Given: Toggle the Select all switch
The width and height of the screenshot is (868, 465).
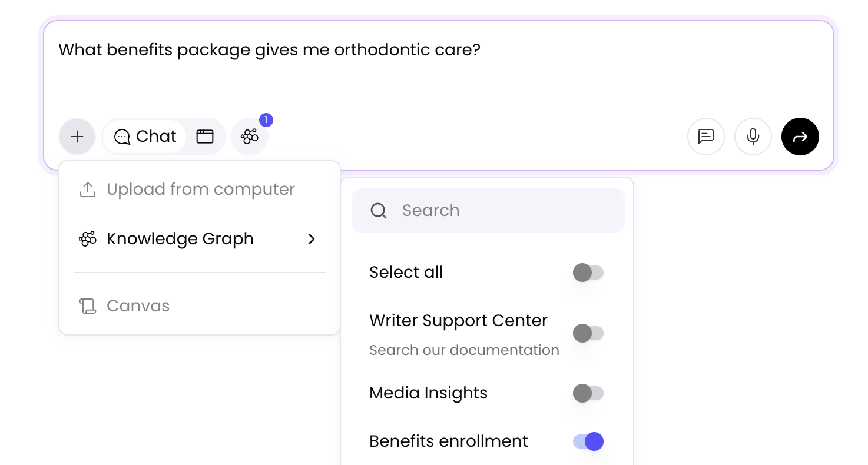Looking at the screenshot, I should [588, 273].
